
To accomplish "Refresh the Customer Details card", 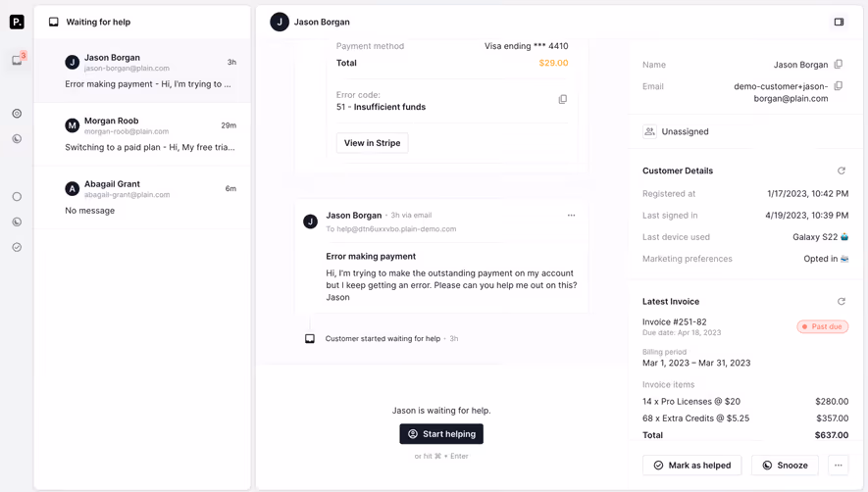I will tap(842, 171).
